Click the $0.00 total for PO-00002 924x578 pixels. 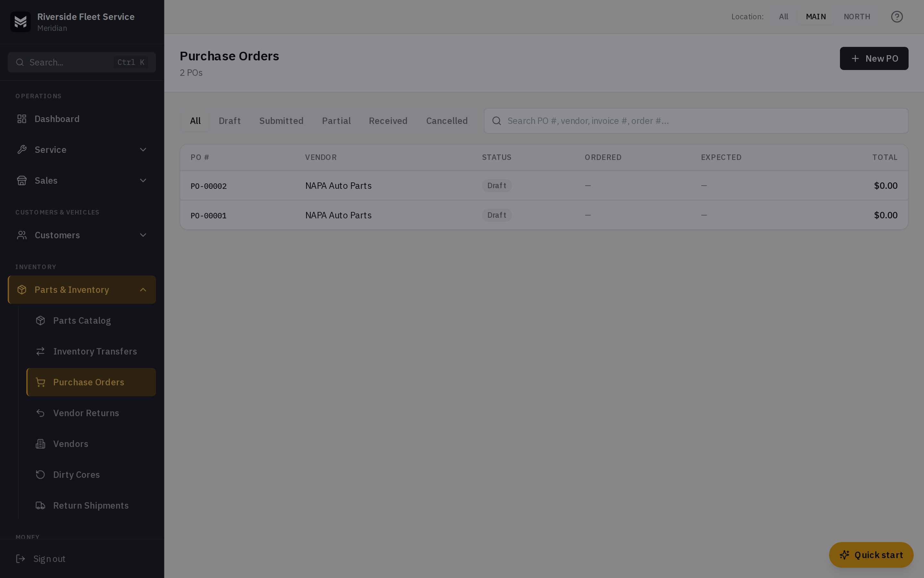[886, 186]
